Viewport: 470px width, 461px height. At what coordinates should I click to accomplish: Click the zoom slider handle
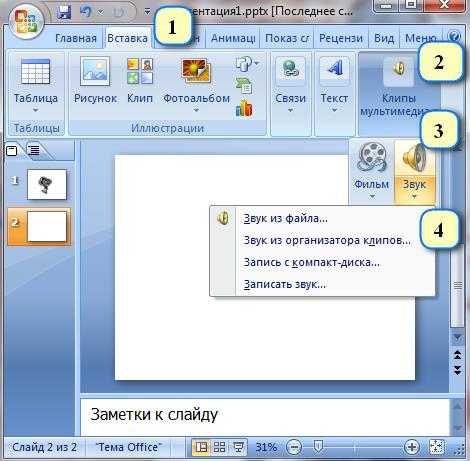[x=318, y=447]
